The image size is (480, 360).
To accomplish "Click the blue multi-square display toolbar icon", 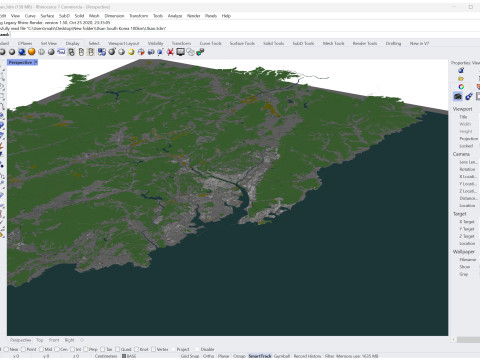I will tap(102, 52).
